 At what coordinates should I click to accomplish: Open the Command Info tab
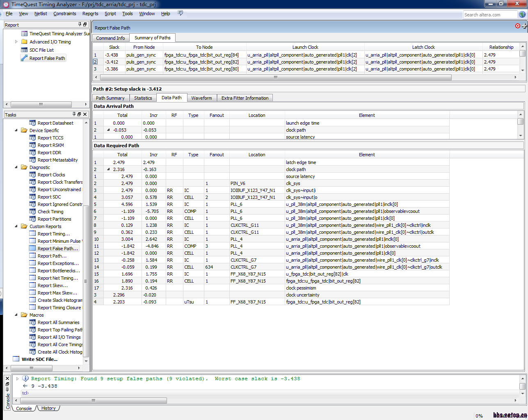(x=110, y=38)
